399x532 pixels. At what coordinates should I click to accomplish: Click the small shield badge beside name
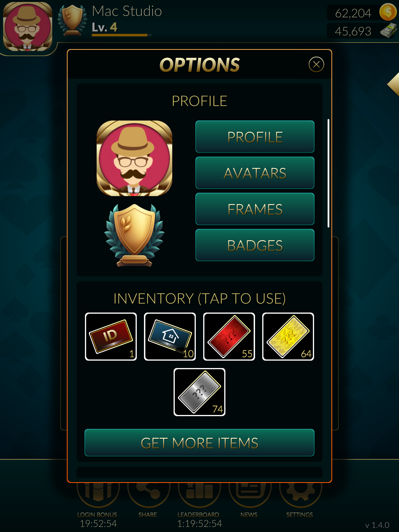click(x=72, y=20)
